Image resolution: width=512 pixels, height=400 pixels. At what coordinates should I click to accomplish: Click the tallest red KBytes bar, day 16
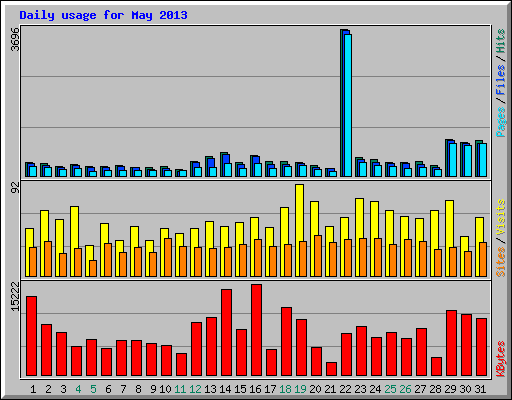pyautogui.click(x=256, y=330)
